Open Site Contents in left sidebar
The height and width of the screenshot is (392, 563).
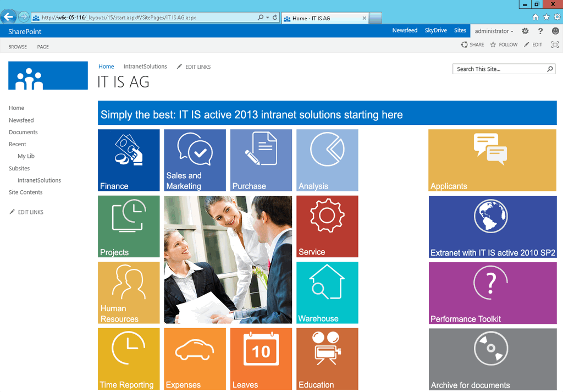pyautogui.click(x=25, y=192)
